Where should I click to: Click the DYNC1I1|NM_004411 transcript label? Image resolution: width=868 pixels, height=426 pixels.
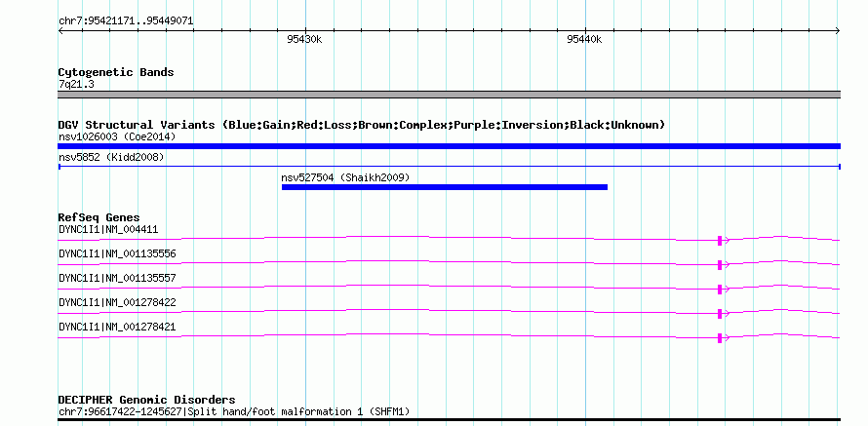(108, 230)
